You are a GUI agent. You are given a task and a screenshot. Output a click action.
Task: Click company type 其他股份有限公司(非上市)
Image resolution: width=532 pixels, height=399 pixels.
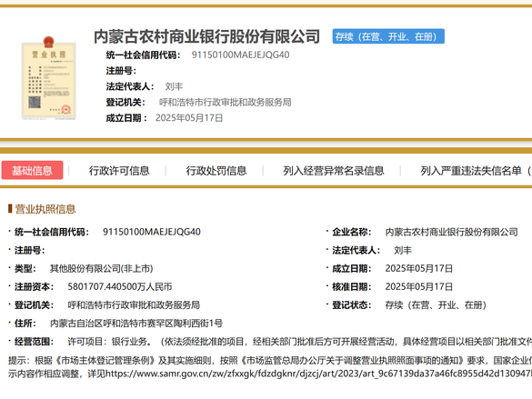tap(102, 268)
